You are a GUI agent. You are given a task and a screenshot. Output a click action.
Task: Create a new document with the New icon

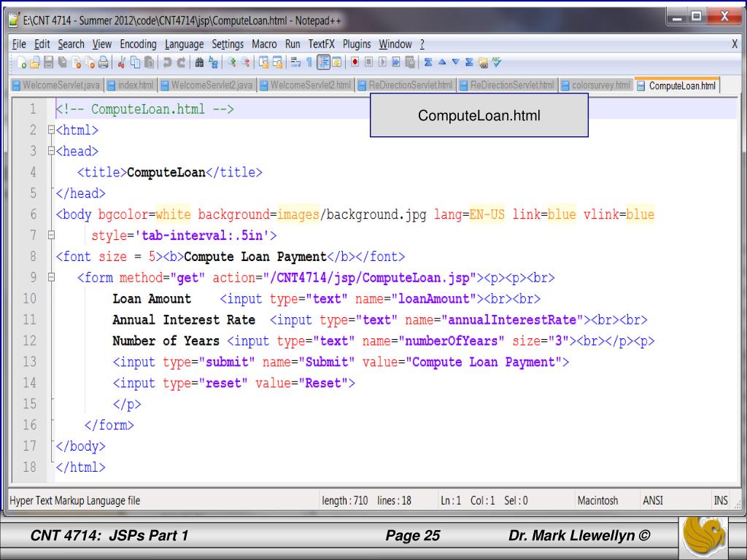(x=21, y=63)
